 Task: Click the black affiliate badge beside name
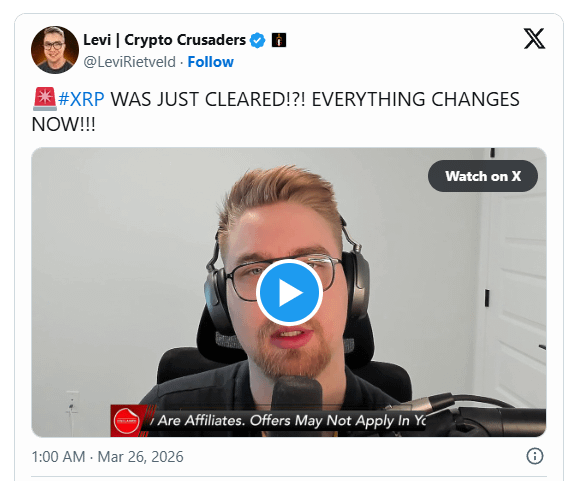click(x=279, y=40)
